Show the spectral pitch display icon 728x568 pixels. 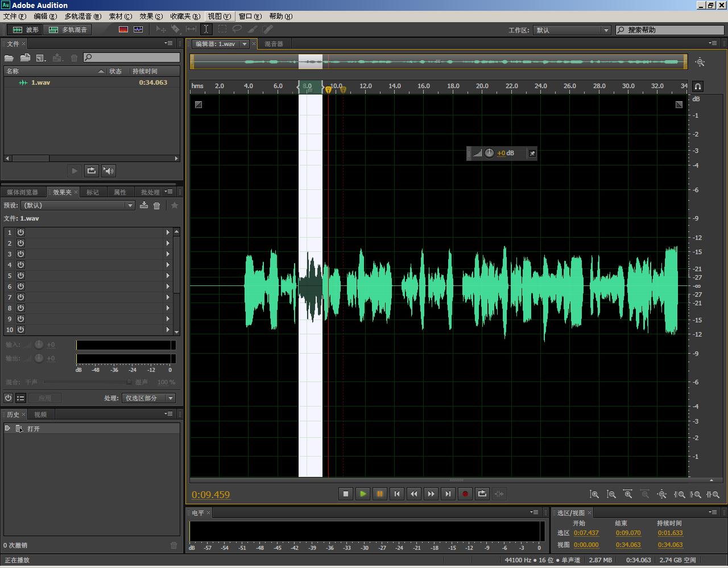click(x=138, y=30)
